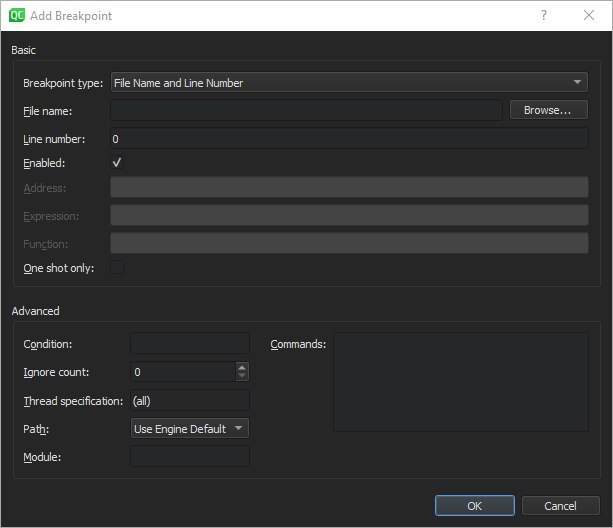Click inside the Commands text area
The image size is (613, 528).
(461, 382)
